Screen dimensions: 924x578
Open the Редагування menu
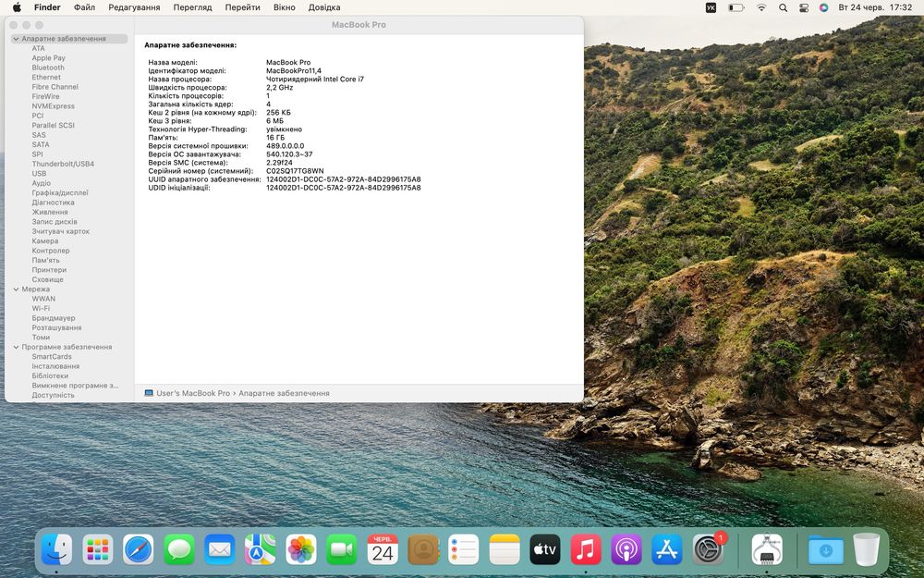pos(134,7)
